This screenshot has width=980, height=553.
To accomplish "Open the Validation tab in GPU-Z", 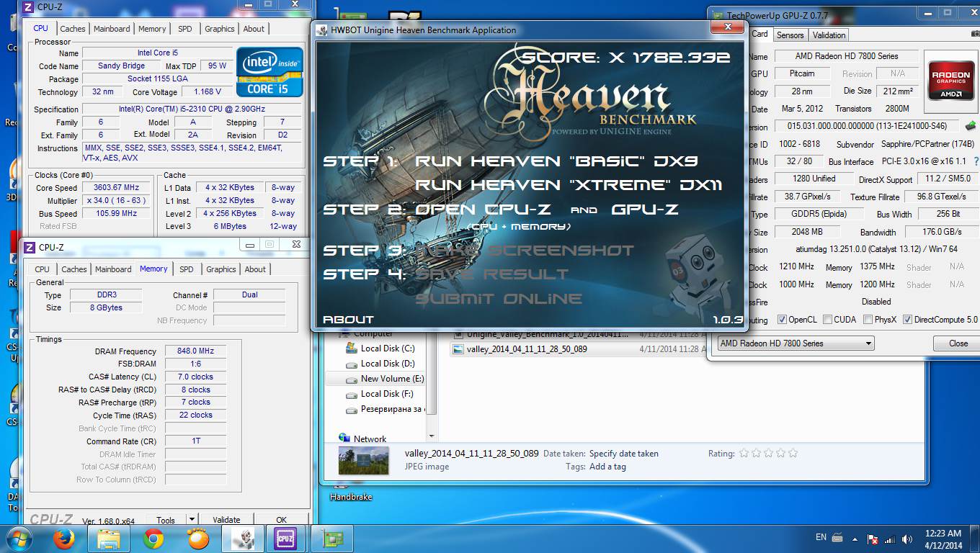I will (829, 35).
